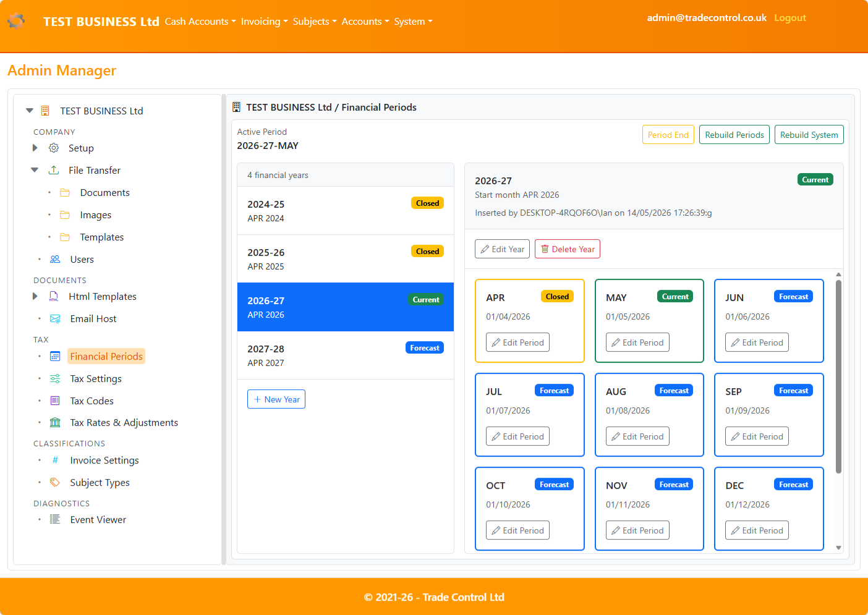The image size is (868, 615).
Task: Open the Tax Codes tree item
Action: [91, 401]
